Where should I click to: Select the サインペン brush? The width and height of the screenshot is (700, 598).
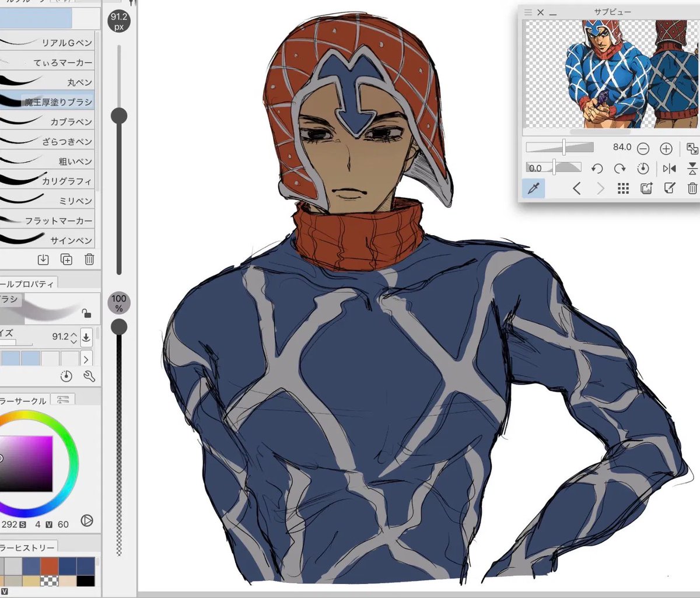point(47,240)
